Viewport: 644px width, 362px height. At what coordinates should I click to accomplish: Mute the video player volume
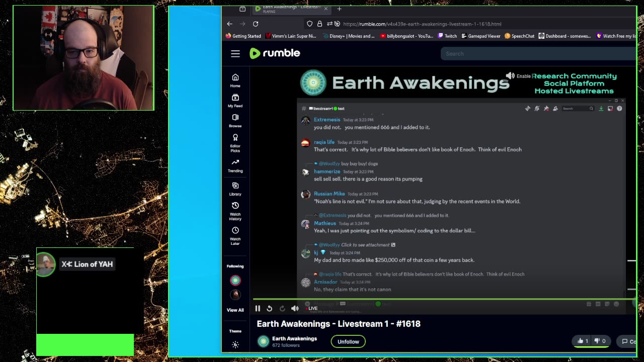pos(295,308)
